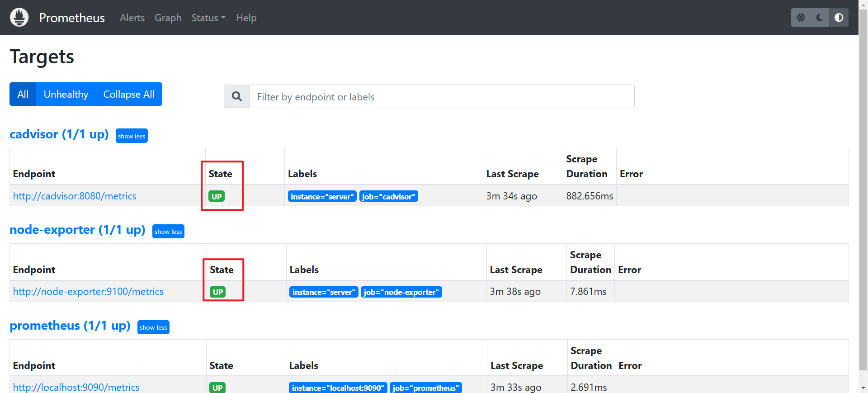
Task: Collapse cadvisor group with show less
Action: (x=132, y=136)
